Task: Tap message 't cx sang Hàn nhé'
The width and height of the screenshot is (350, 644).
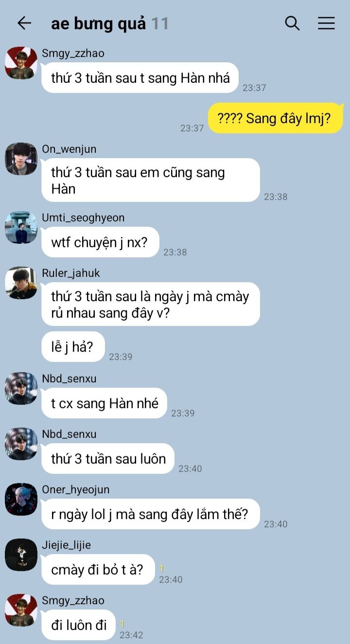Action: [104, 403]
